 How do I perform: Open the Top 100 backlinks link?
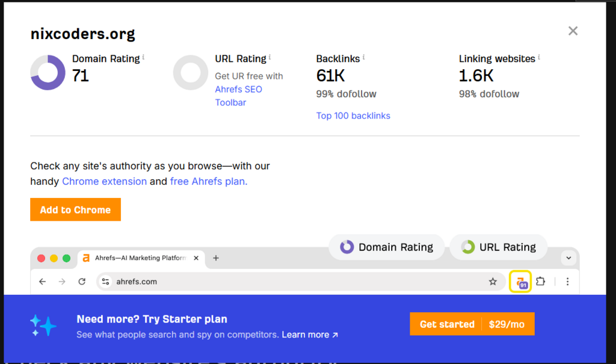pyautogui.click(x=353, y=116)
